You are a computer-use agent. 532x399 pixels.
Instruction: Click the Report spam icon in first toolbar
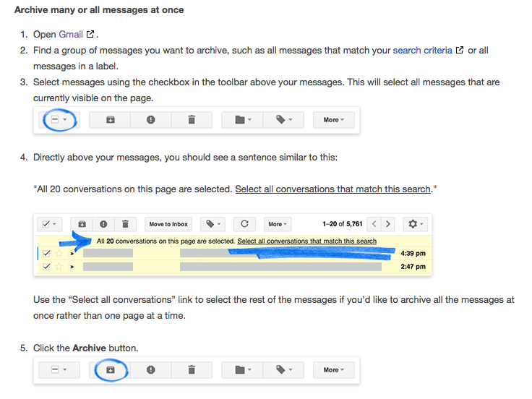click(x=151, y=120)
